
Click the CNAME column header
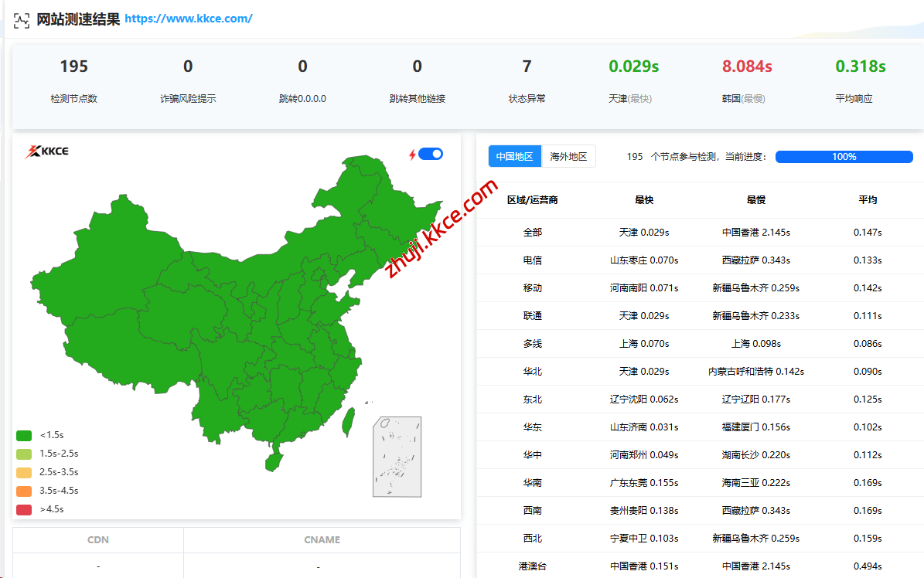pos(322,539)
